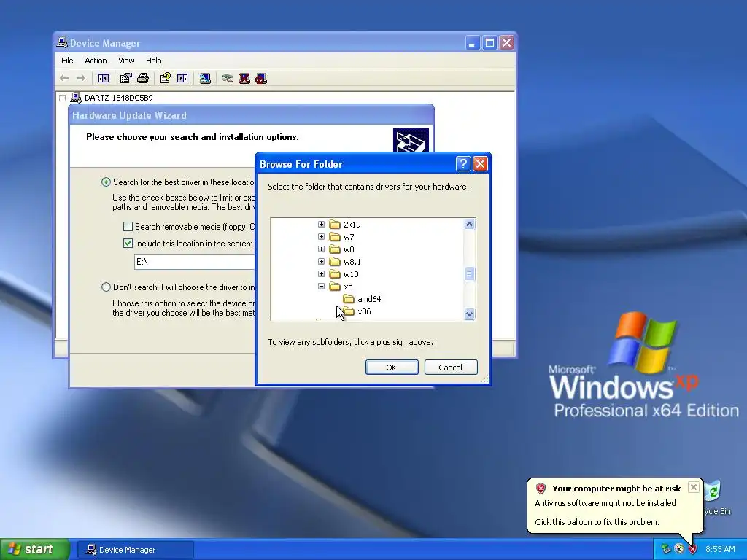Click the Scan for hardware changes icon
Image resolution: width=747 pixels, height=560 pixels.
(x=205, y=78)
